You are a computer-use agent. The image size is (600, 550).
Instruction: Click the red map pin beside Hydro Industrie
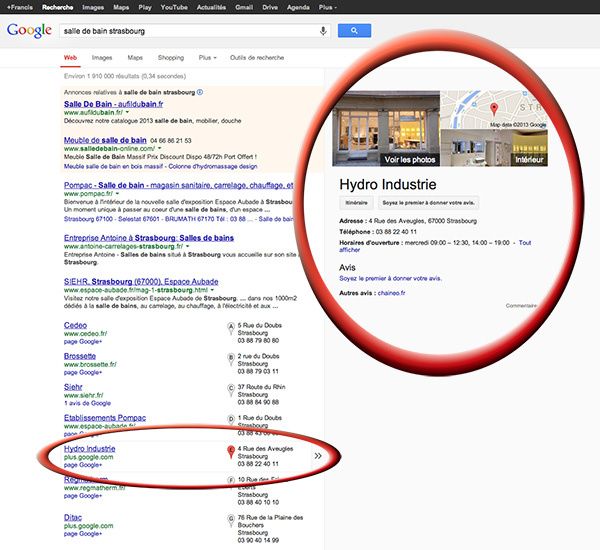(231, 452)
